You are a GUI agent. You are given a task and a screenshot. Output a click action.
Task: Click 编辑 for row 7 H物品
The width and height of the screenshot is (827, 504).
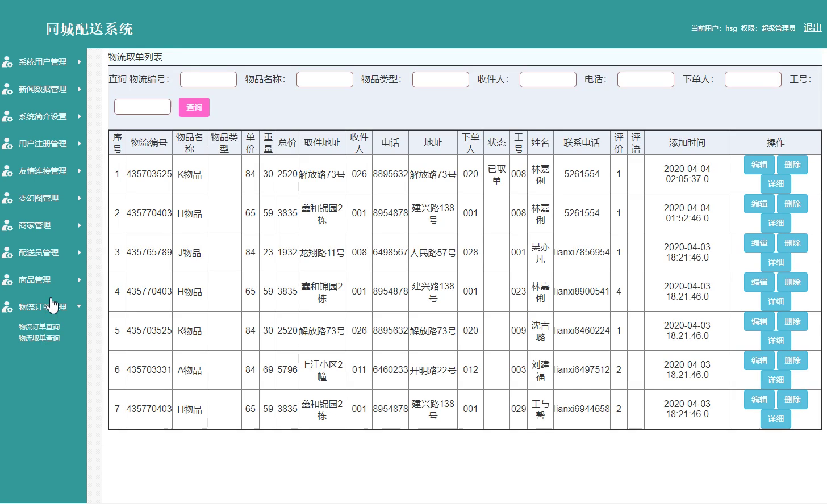(x=759, y=400)
